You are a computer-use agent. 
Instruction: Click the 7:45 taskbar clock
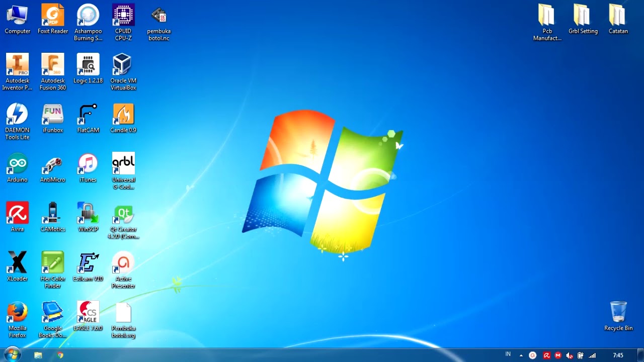[618, 355]
